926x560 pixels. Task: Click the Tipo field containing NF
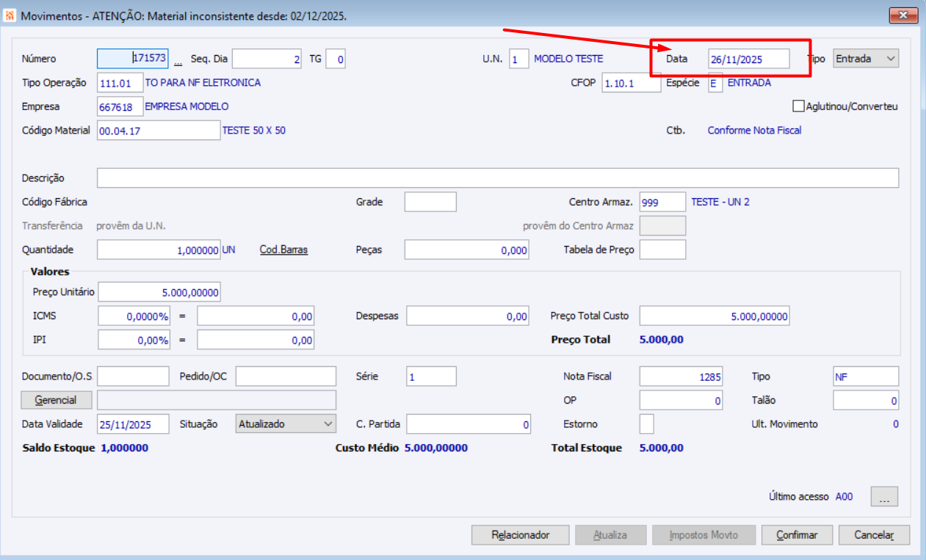click(x=866, y=376)
